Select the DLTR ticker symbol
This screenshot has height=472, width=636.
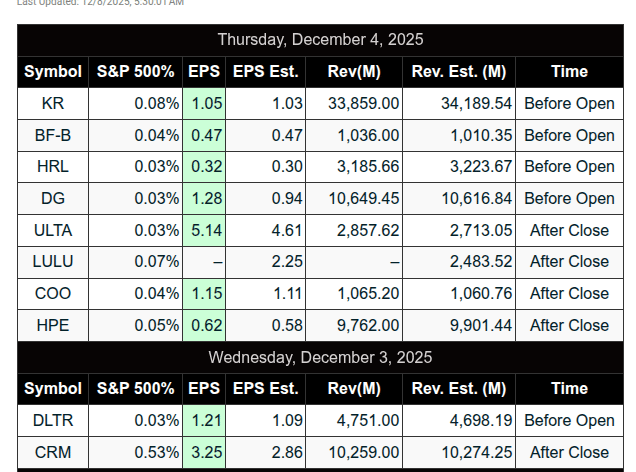[53, 420]
